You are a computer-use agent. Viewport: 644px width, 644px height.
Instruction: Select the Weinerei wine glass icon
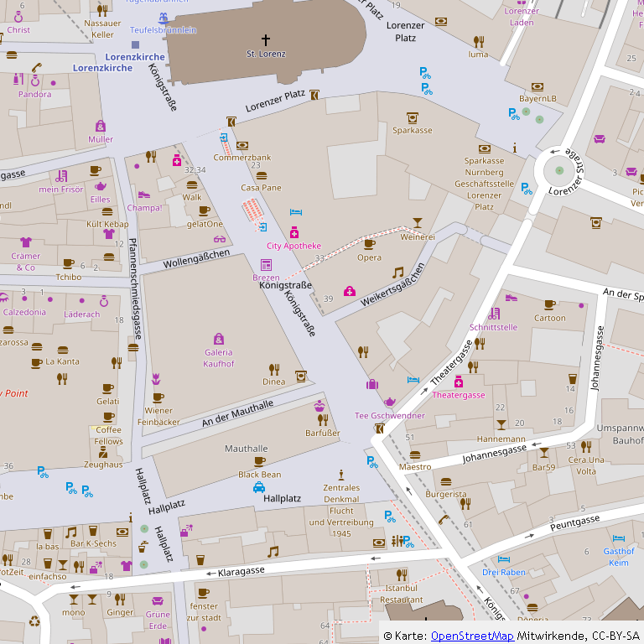[418, 223]
